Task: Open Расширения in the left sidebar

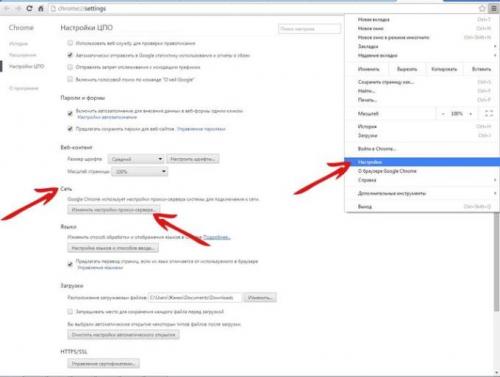Action: 22,55
